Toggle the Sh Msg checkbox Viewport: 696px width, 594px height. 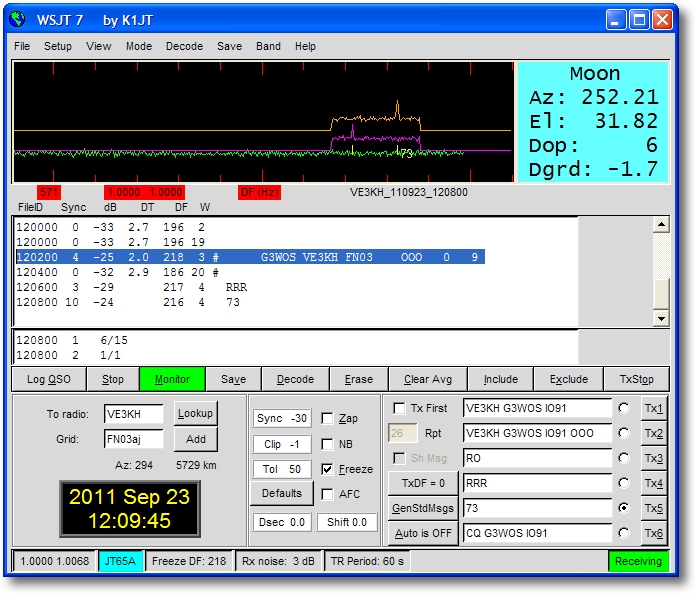point(399,458)
